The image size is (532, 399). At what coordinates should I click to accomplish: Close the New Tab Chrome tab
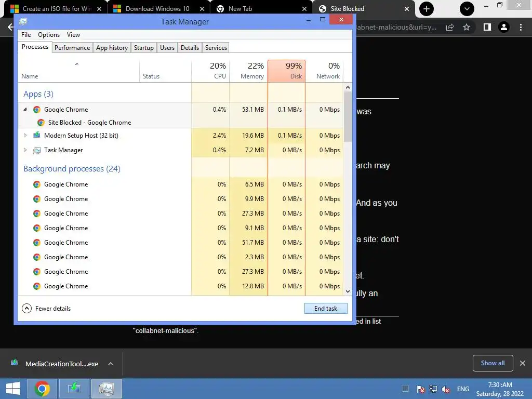tap(304, 9)
